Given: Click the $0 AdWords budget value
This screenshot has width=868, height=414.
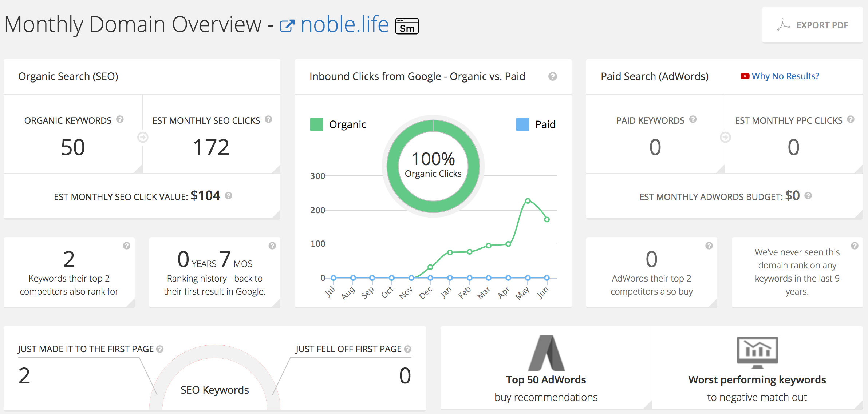Looking at the screenshot, I should 792,196.
